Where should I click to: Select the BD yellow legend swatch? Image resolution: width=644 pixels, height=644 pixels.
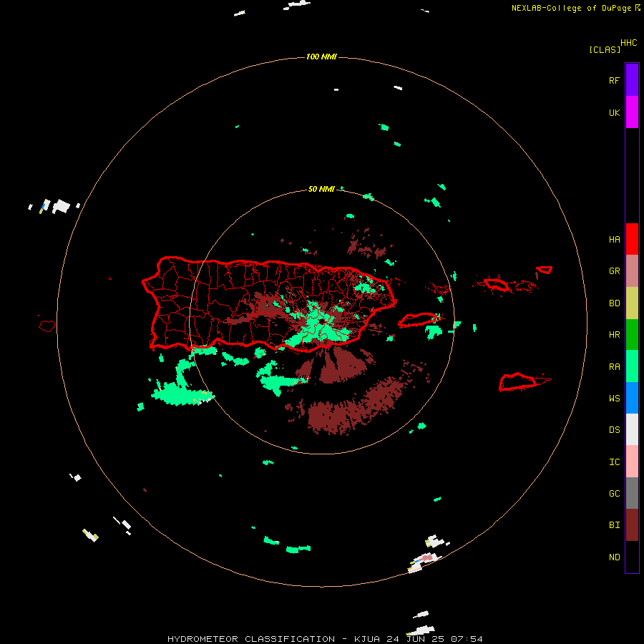[632, 303]
